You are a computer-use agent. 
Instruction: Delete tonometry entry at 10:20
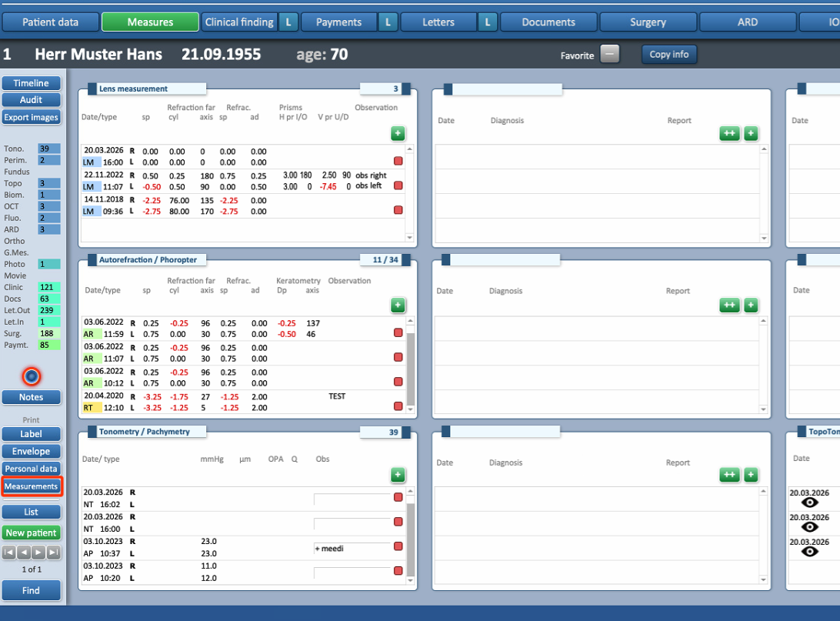(x=398, y=571)
